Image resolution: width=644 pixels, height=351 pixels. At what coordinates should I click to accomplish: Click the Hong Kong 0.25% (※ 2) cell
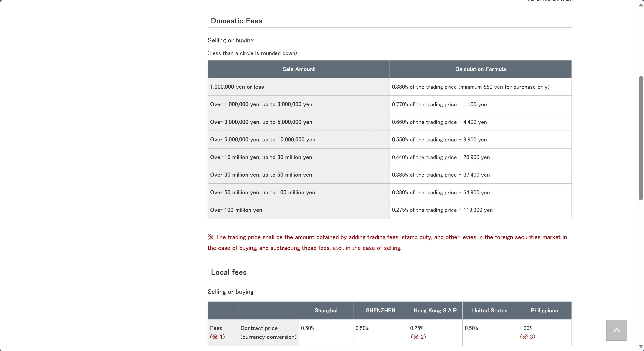pos(435,332)
